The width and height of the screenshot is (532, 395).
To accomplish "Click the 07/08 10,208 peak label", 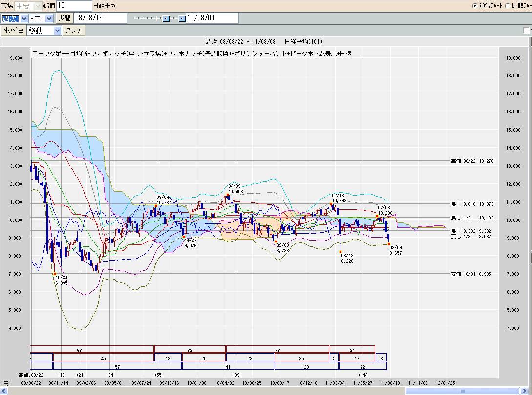I will click(385, 210).
